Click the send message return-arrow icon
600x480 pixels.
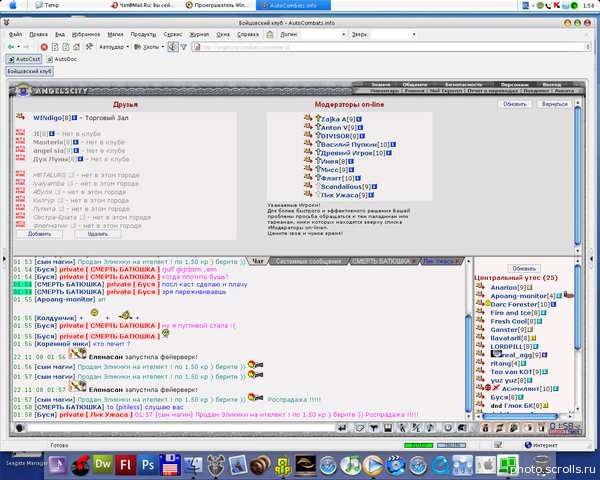[x=342, y=428]
